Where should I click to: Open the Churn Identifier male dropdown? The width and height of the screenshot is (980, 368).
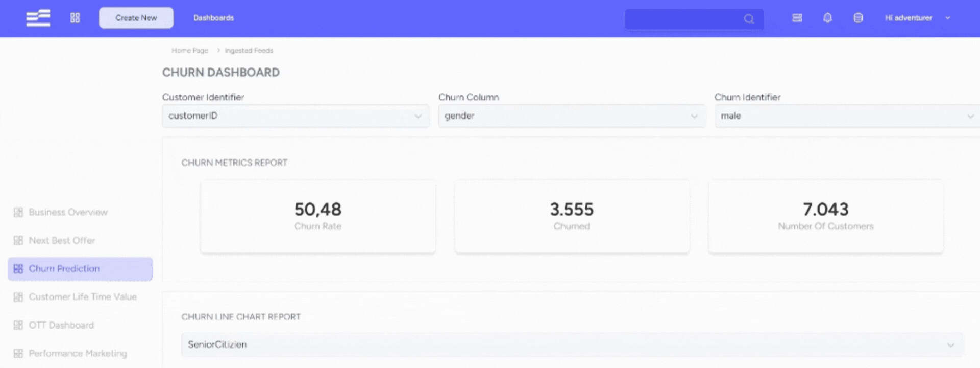847,116
